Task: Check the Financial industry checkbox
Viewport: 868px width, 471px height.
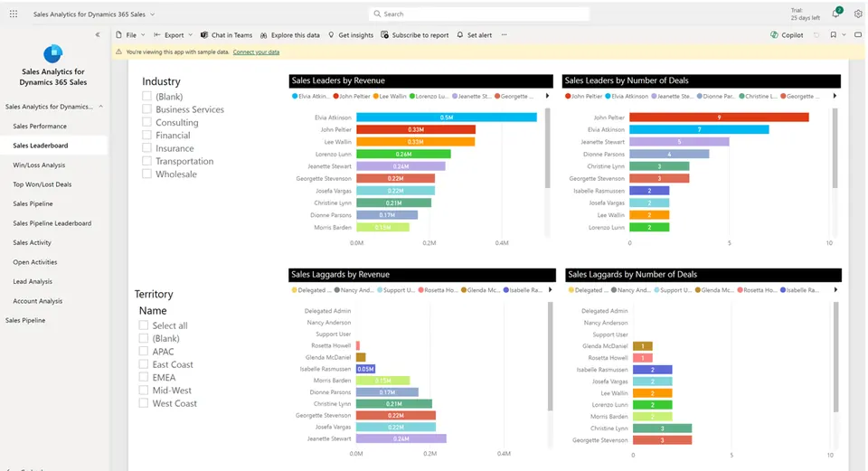Action: click(x=146, y=135)
